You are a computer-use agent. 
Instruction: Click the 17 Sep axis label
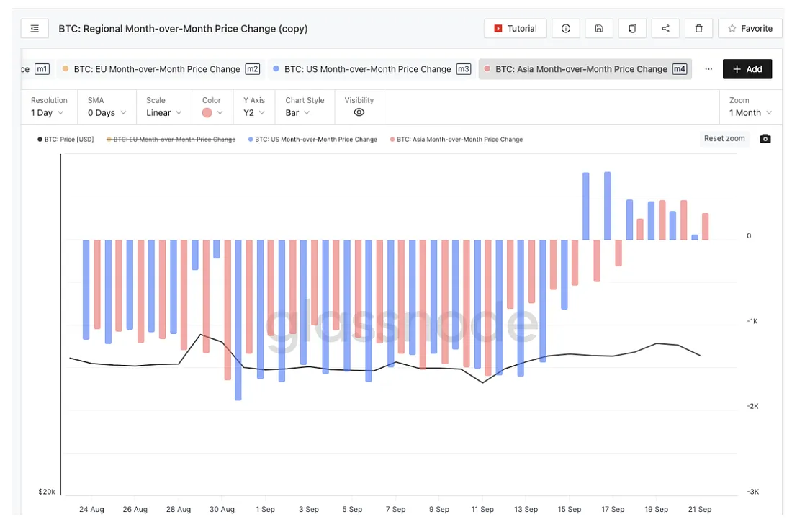pyautogui.click(x=613, y=509)
